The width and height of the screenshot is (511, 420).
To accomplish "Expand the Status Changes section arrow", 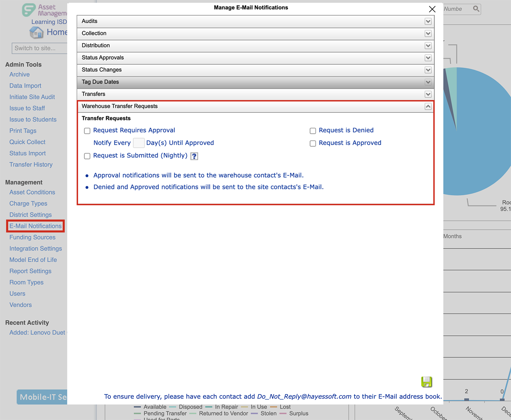I will tap(428, 70).
